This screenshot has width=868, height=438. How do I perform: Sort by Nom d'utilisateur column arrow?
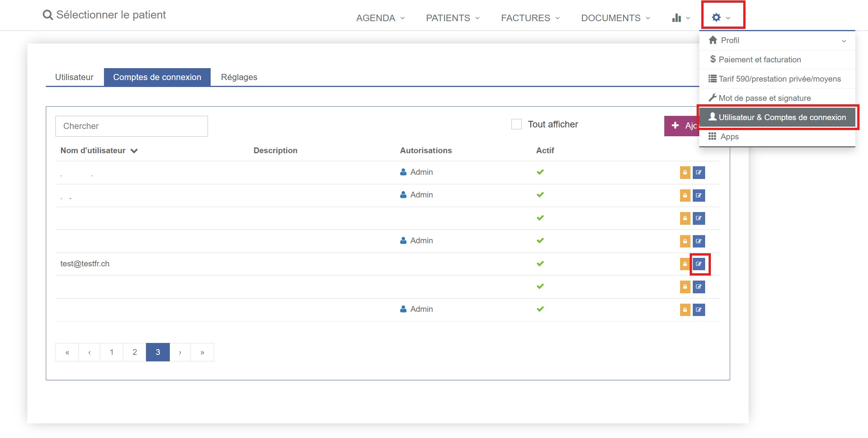click(x=134, y=151)
